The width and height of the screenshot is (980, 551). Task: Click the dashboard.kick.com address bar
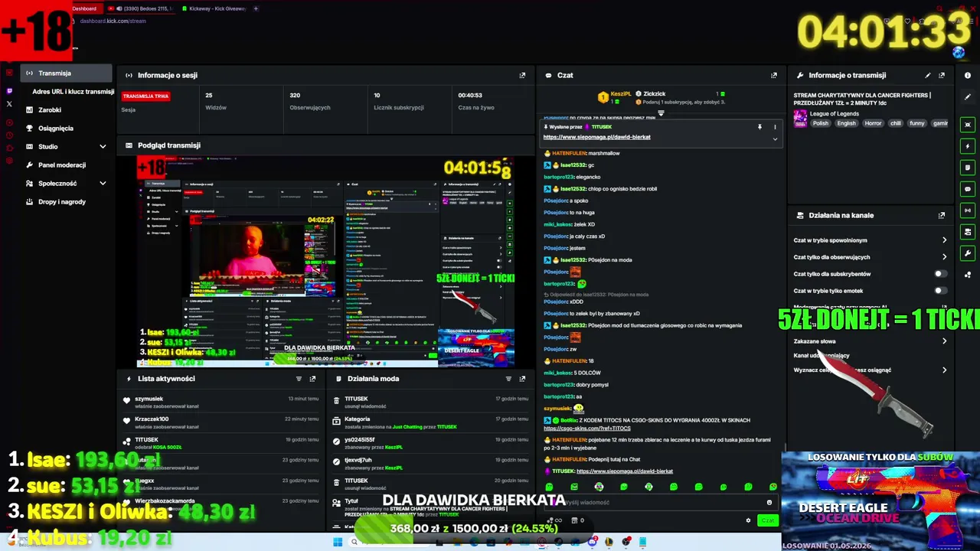tap(113, 21)
